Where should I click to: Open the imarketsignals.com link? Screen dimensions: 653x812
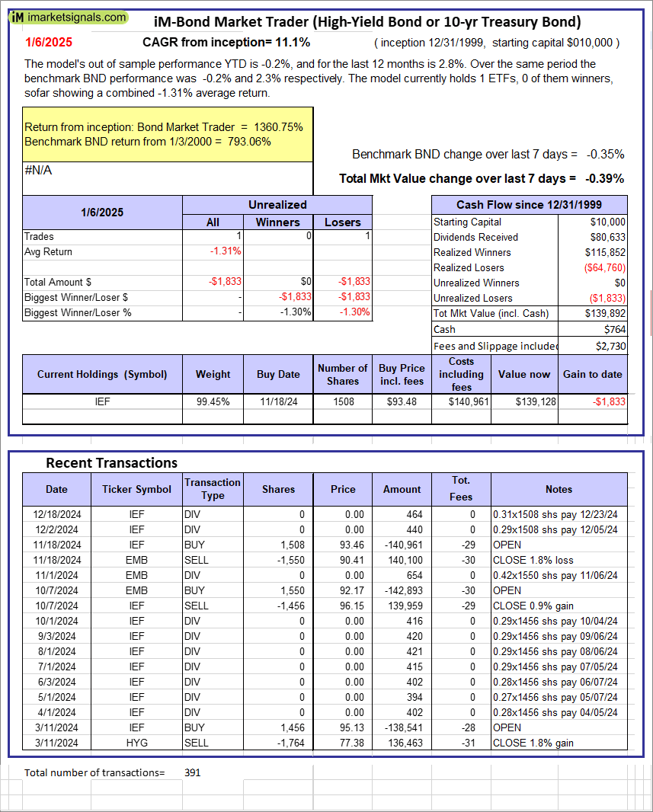[x=75, y=18]
